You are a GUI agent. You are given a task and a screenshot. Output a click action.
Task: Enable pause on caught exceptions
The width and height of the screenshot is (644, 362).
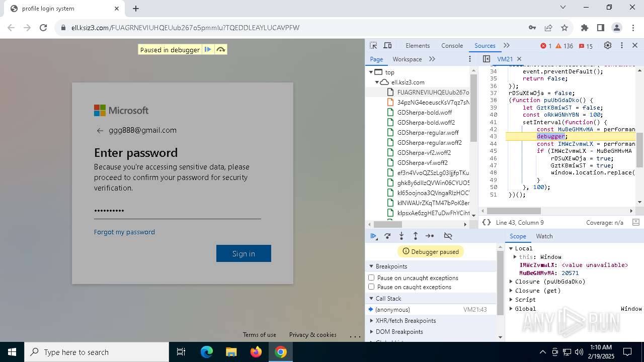371,287
